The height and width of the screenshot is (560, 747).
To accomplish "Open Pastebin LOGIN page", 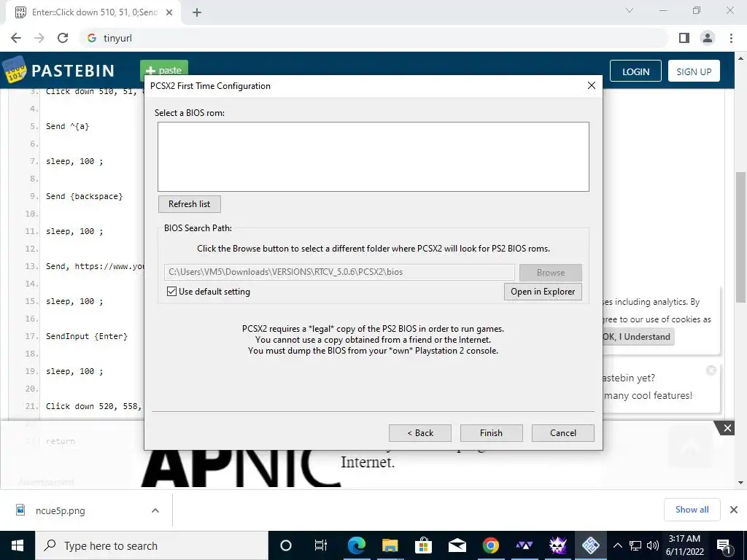I will click(635, 71).
